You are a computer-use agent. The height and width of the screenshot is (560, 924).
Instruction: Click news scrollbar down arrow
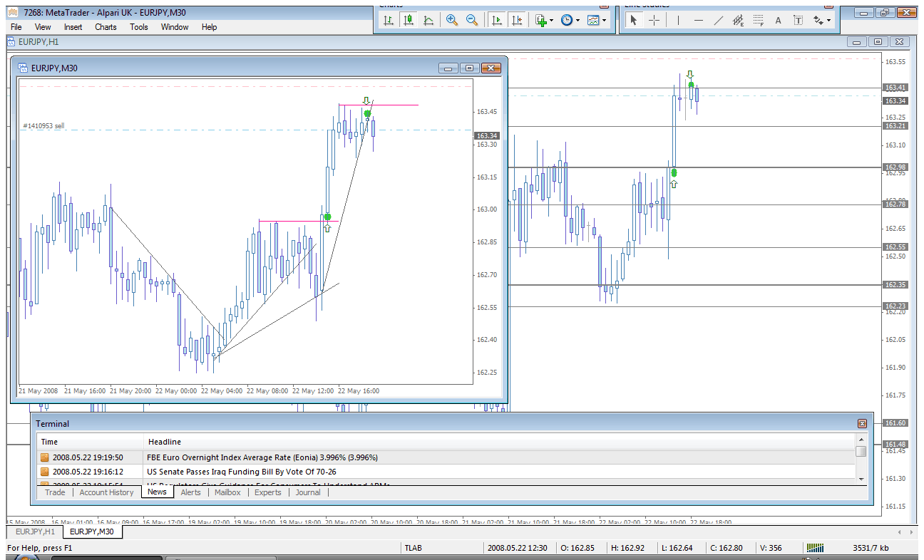(x=861, y=479)
